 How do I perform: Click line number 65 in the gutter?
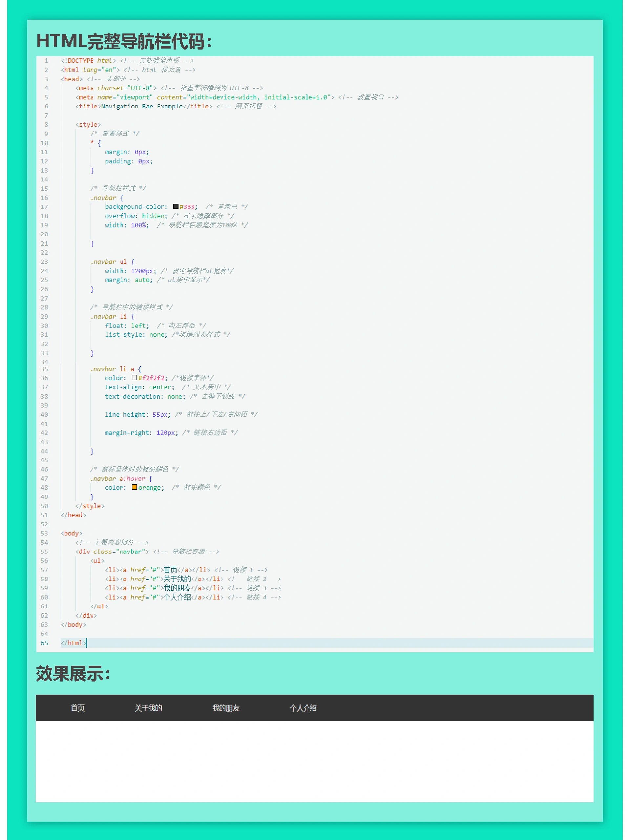point(44,643)
